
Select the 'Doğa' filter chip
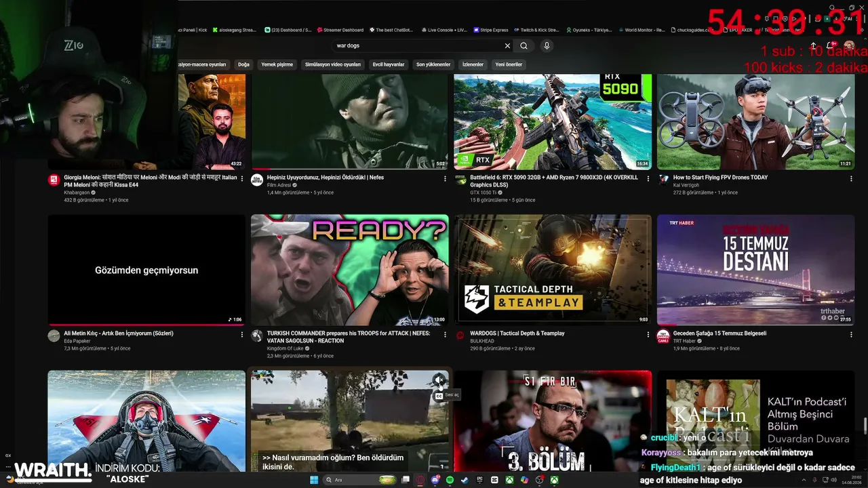[243, 64]
